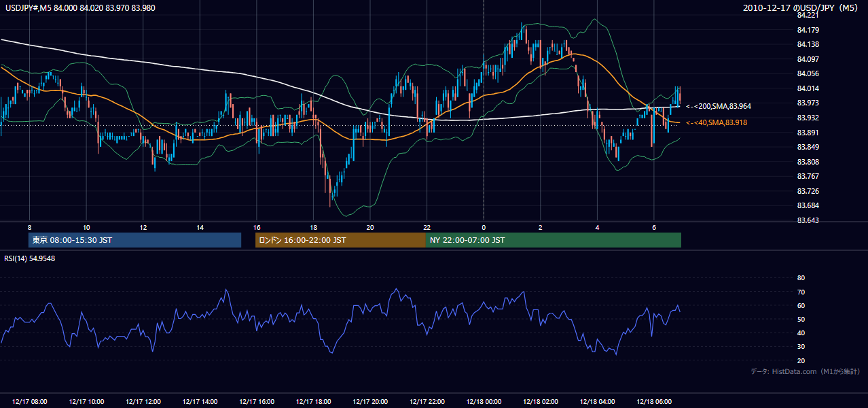Click the 200 SMA 83.964 label
The image size is (868, 408).
(x=718, y=107)
